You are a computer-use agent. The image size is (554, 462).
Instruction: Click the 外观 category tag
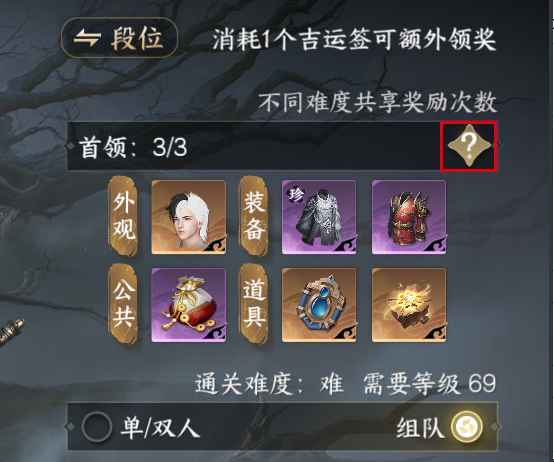[x=123, y=216]
